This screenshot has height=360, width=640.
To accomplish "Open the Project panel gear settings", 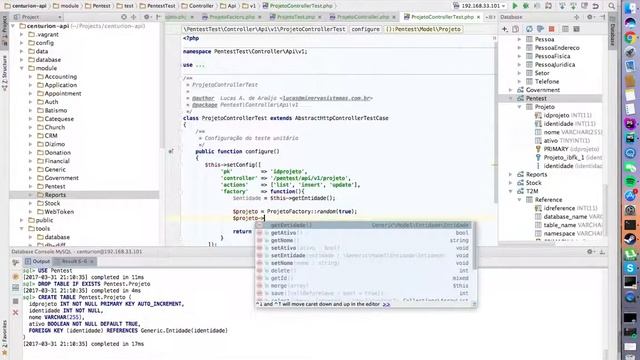I will click(147, 17).
